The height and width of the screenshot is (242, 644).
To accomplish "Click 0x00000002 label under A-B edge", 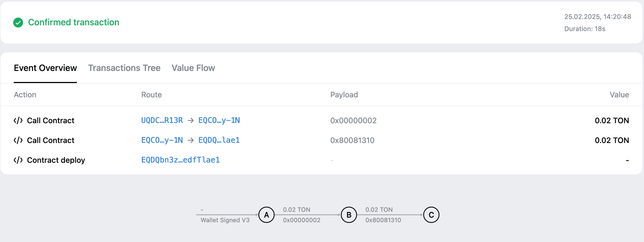I will (x=302, y=220).
